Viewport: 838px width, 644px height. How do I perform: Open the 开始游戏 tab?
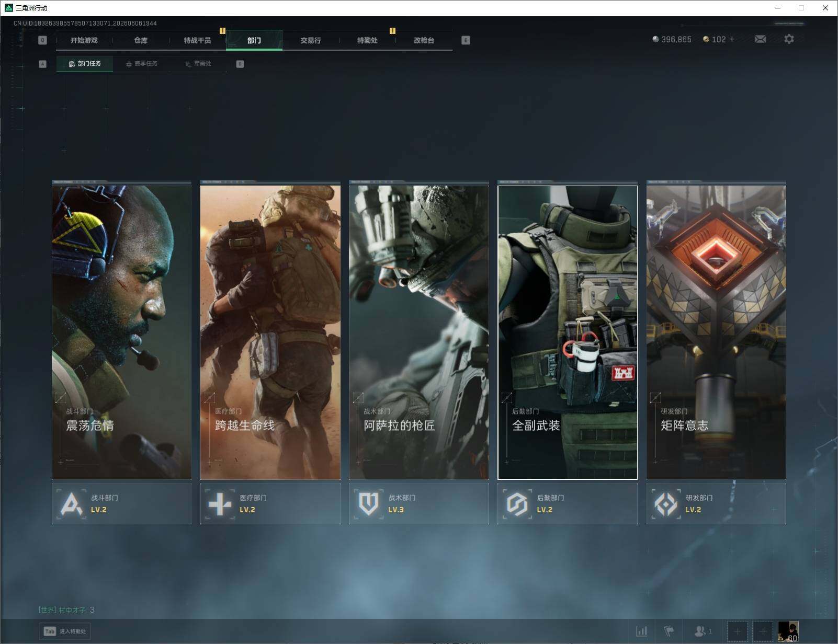point(84,40)
